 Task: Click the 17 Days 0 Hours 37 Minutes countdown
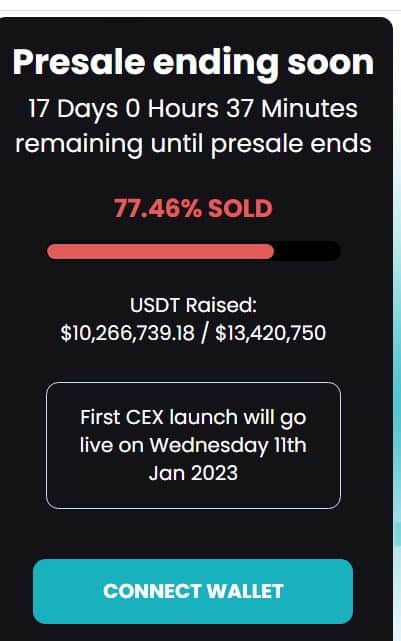coord(193,109)
